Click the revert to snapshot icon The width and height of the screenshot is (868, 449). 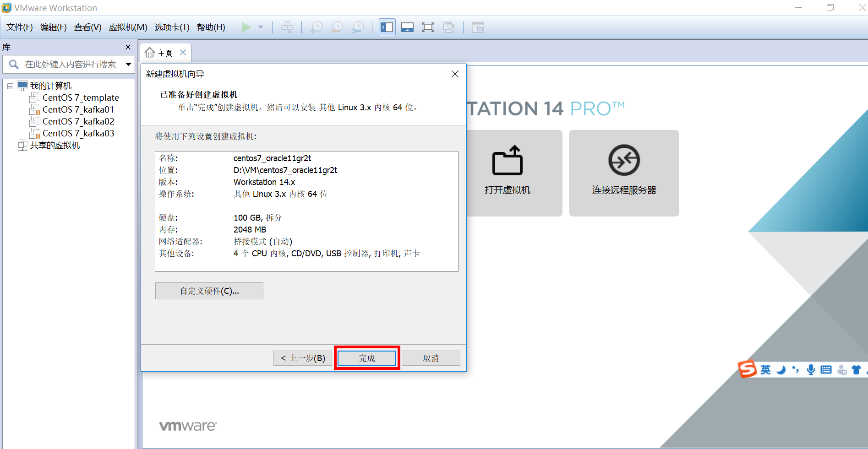click(337, 27)
